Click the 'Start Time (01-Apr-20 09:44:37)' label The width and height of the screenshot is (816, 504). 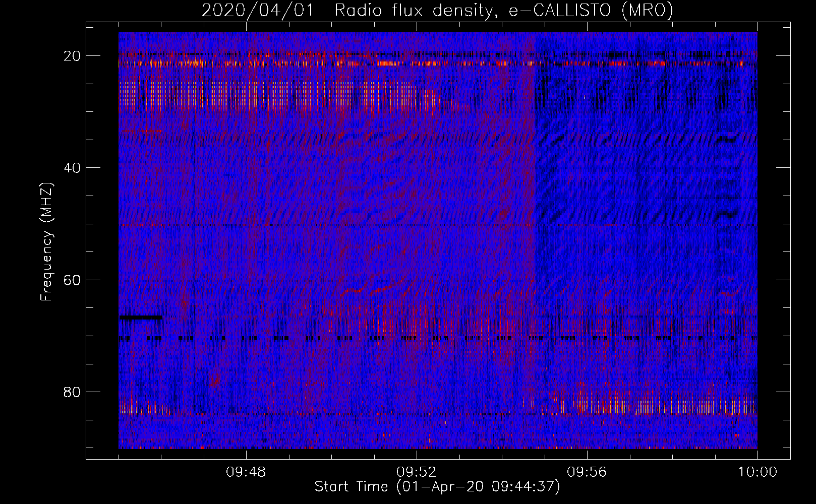[x=437, y=487]
